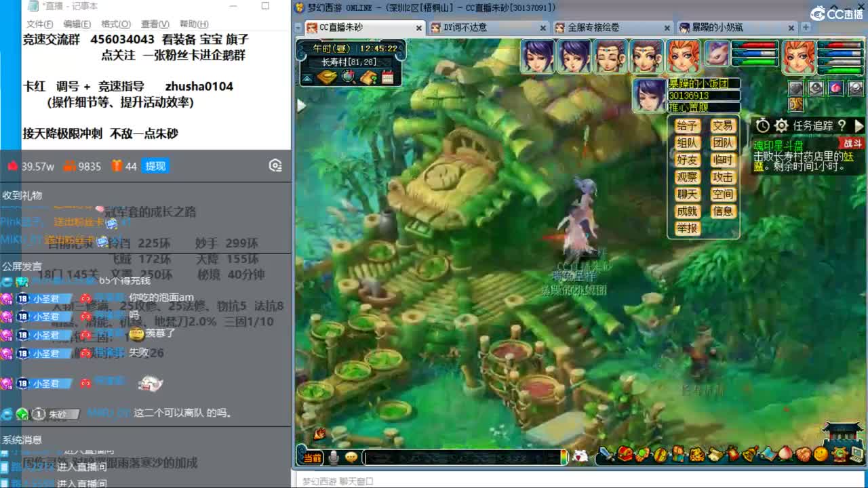Click the red 战斗 tag on the quest

point(851,144)
